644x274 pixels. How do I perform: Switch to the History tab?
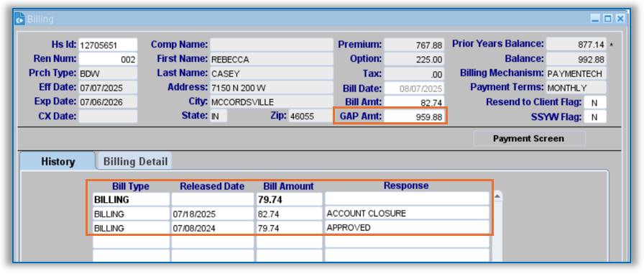coord(58,161)
